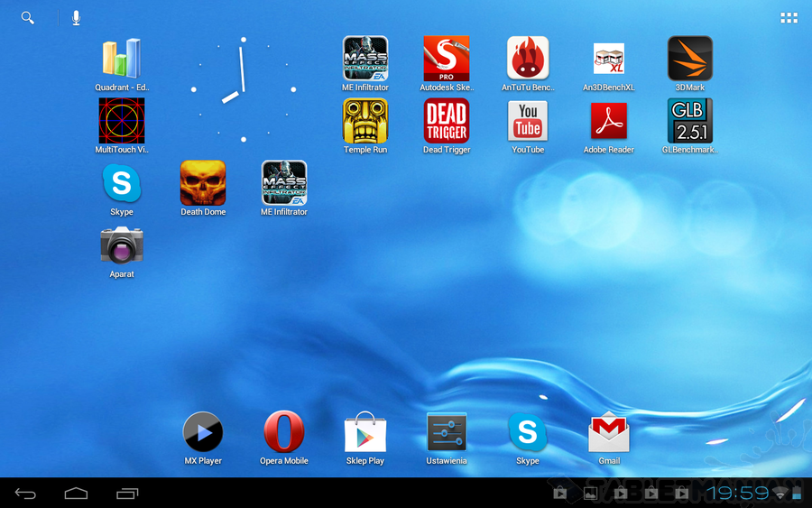The width and height of the screenshot is (812, 508).
Task: Show recent apps
Action: tap(127, 494)
